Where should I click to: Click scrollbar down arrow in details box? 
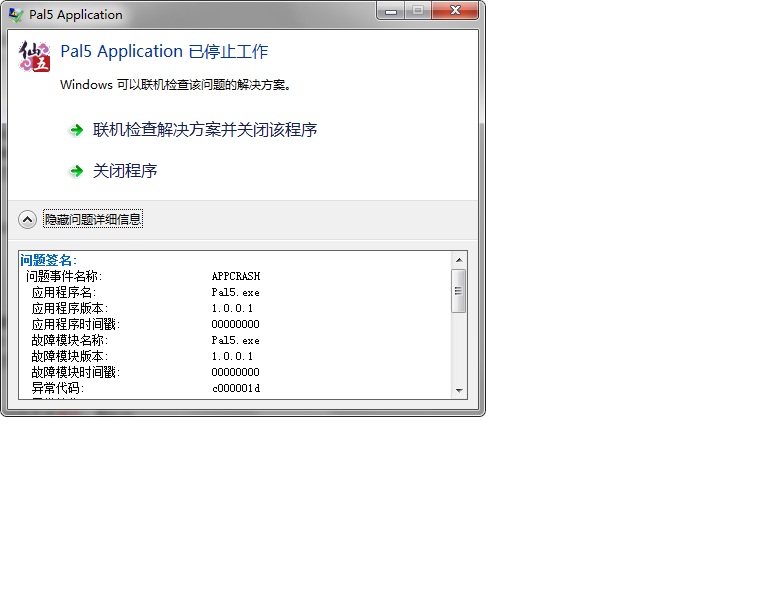(x=459, y=390)
